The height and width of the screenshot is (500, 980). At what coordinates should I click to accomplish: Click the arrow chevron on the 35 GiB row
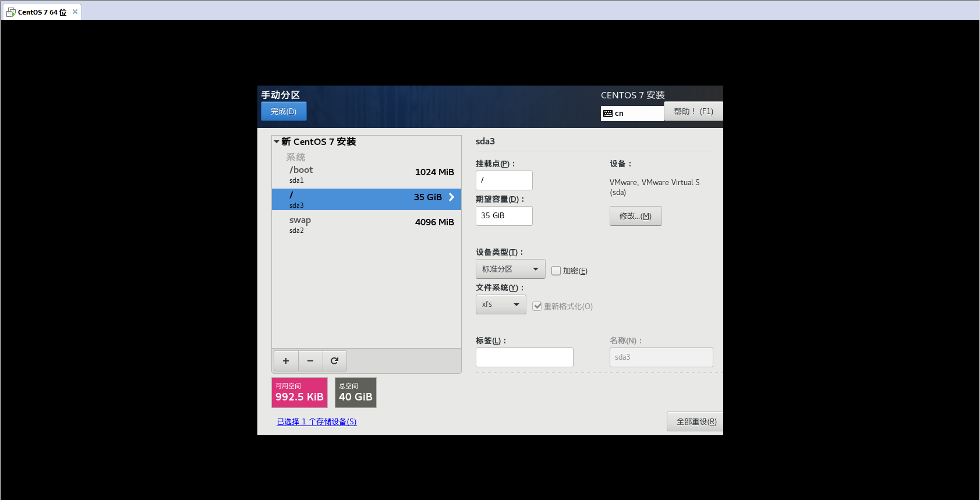coord(451,197)
